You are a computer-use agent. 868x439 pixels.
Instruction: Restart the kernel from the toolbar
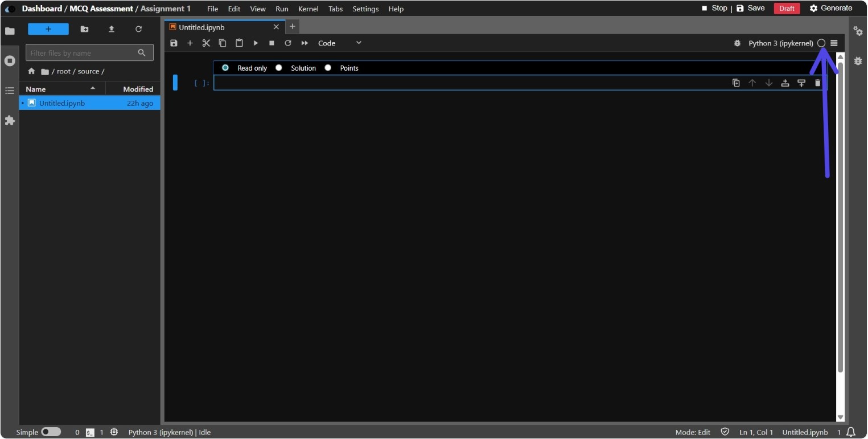click(288, 43)
